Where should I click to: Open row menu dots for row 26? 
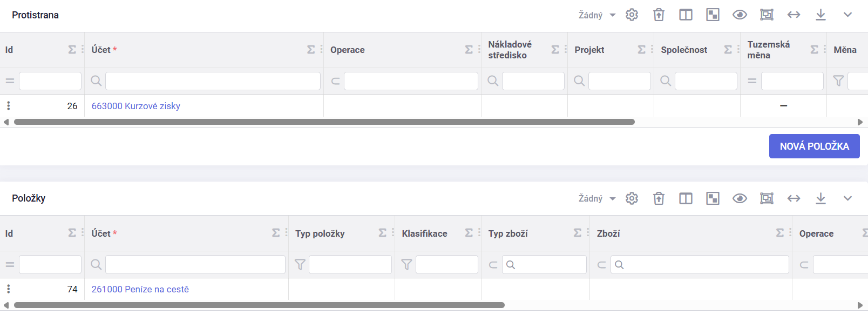[8, 105]
